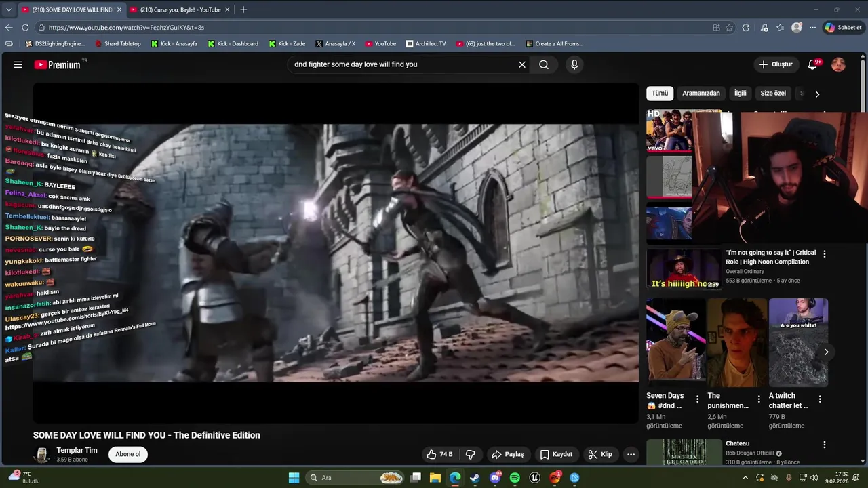This screenshot has width=868, height=488.
Task: Bookmark this page with the star icon
Action: 730,28
